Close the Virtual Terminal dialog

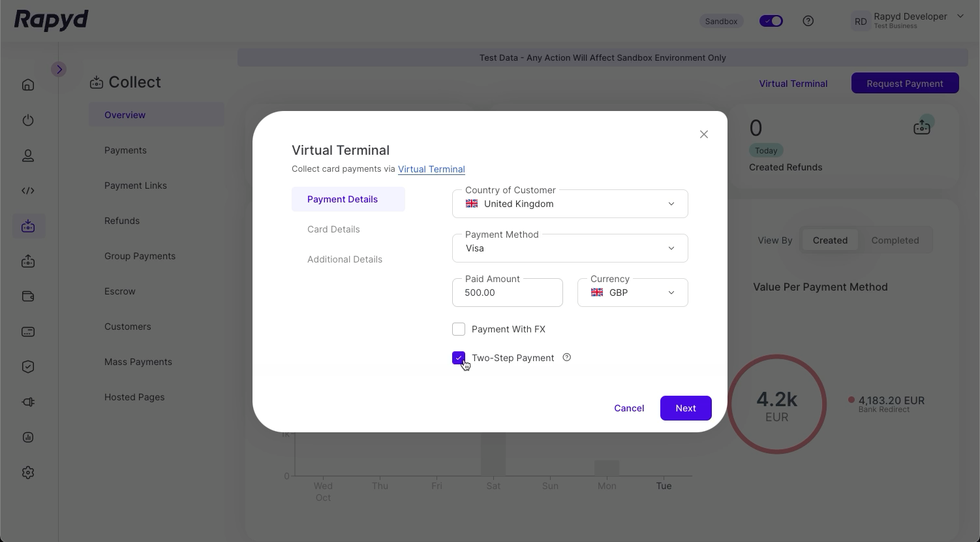click(703, 135)
